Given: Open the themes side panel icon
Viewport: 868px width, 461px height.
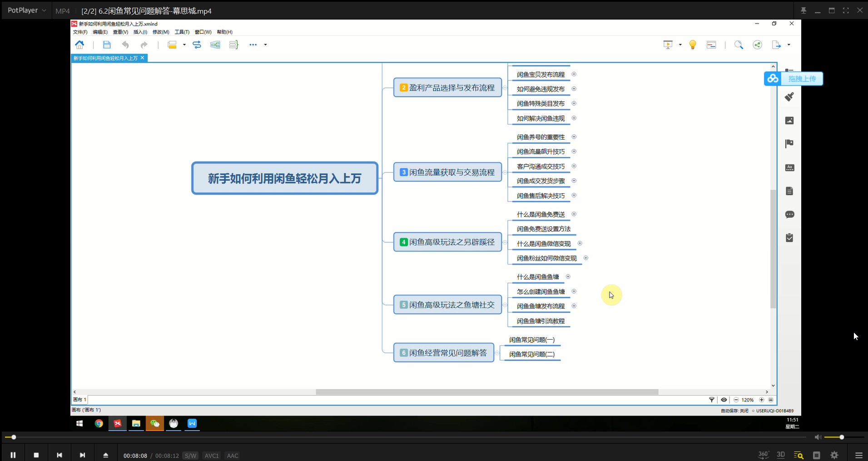Looking at the screenshot, I should [789, 168].
